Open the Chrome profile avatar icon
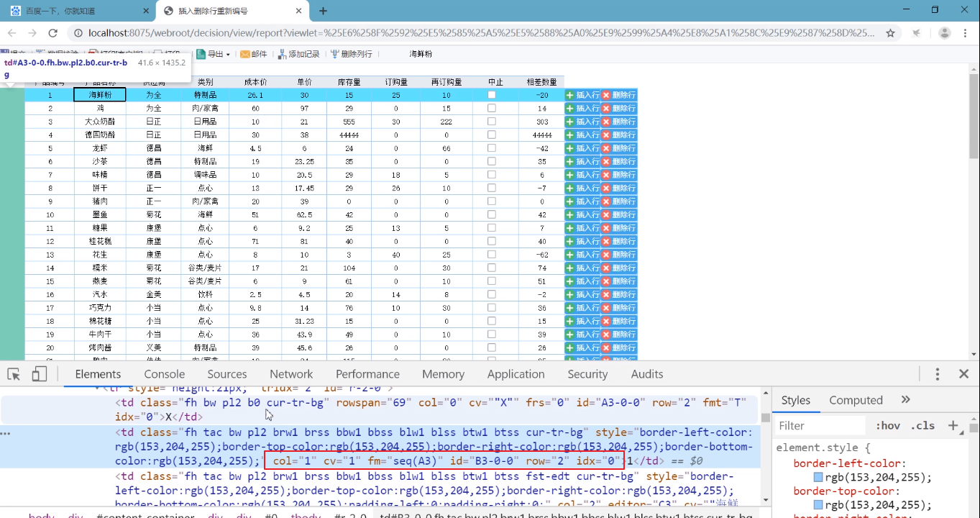980x518 pixels. click(945, 33)
